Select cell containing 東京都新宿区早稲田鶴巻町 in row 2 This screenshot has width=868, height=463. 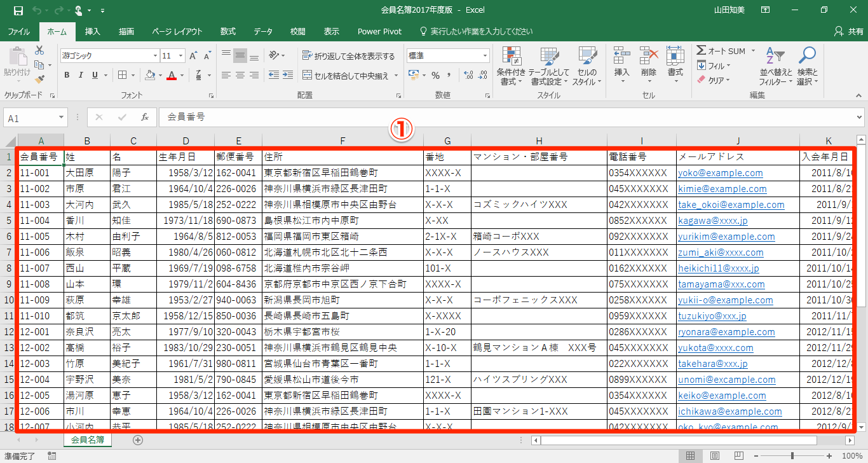(342, 173)
